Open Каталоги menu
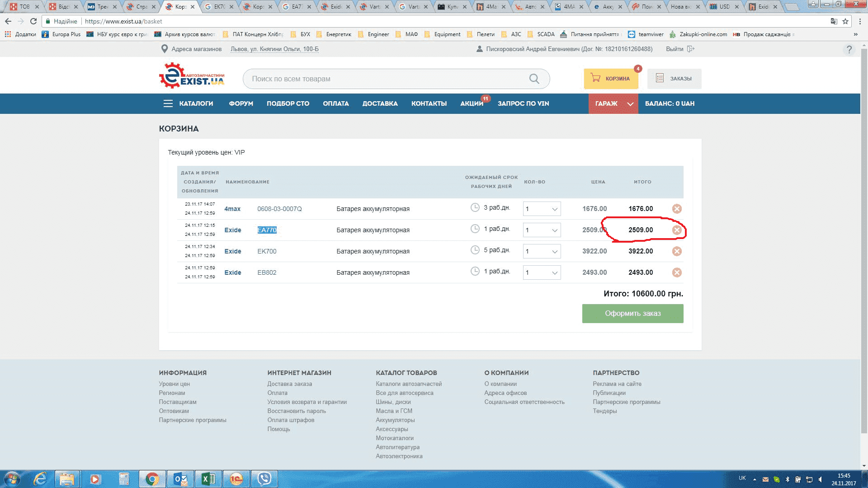The image size is (868, 488). coord(196,103)
